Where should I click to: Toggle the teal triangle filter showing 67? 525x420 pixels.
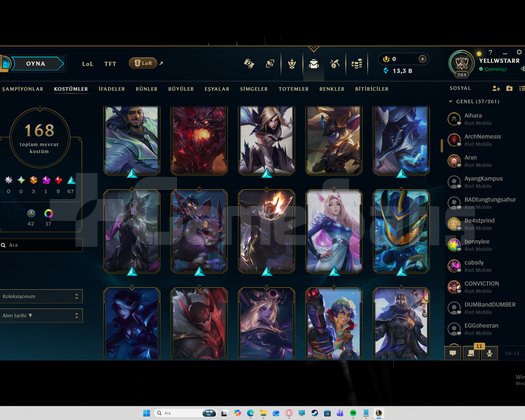(71, 181)
